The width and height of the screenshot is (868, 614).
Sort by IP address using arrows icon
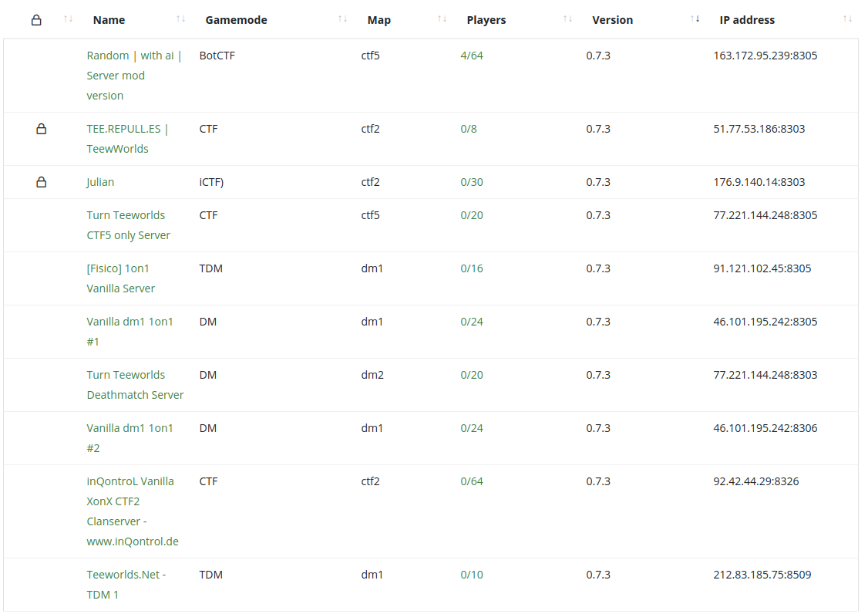click(847, 19)
